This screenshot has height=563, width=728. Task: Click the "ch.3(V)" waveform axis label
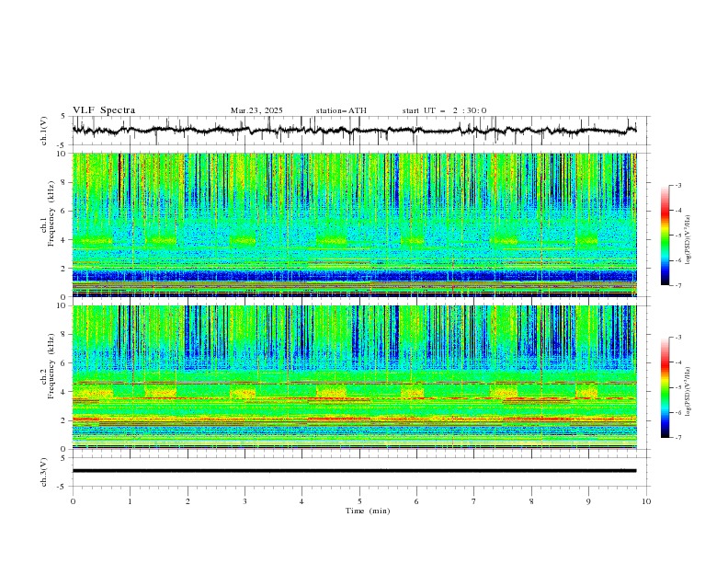[x=44, y=472]
